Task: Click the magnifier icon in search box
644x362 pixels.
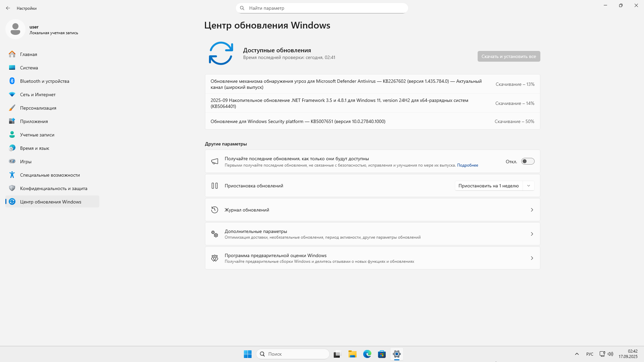Action: click(x=242, y=8)
